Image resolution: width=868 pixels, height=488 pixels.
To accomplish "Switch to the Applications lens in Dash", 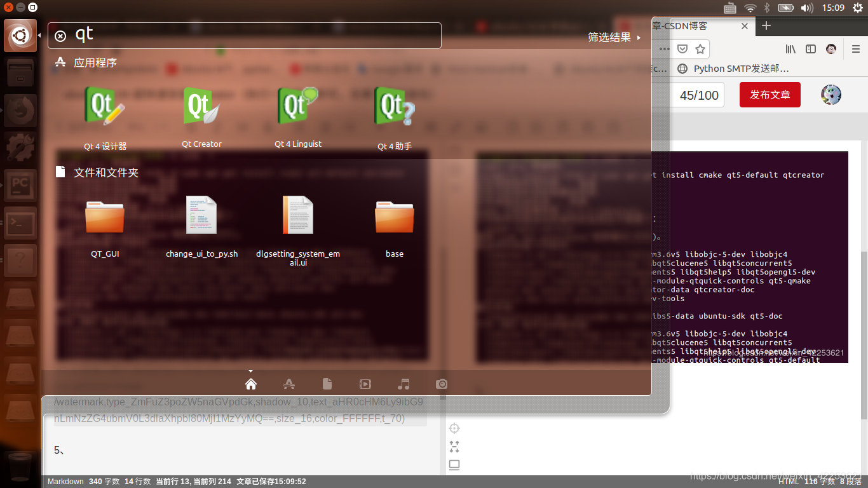I will (288, 384).
